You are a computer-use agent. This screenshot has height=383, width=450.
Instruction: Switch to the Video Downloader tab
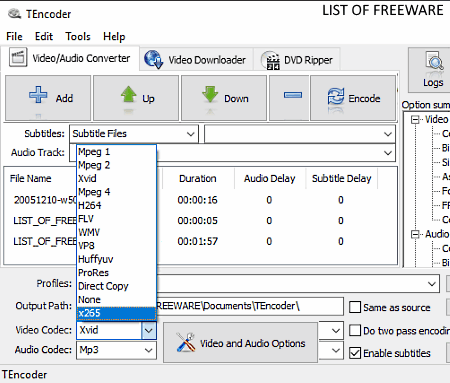[x=196, y=60]
